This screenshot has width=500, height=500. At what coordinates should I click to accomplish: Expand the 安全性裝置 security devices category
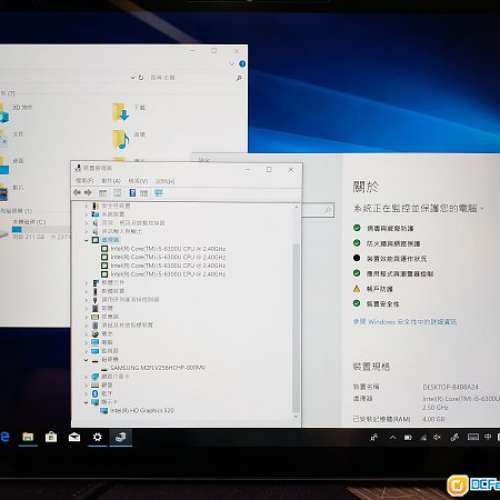coord(86,206)
